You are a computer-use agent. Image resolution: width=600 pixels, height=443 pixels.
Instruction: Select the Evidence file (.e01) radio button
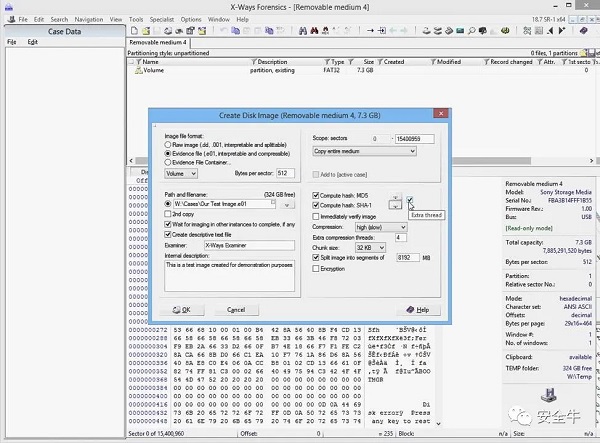[168, 153]
